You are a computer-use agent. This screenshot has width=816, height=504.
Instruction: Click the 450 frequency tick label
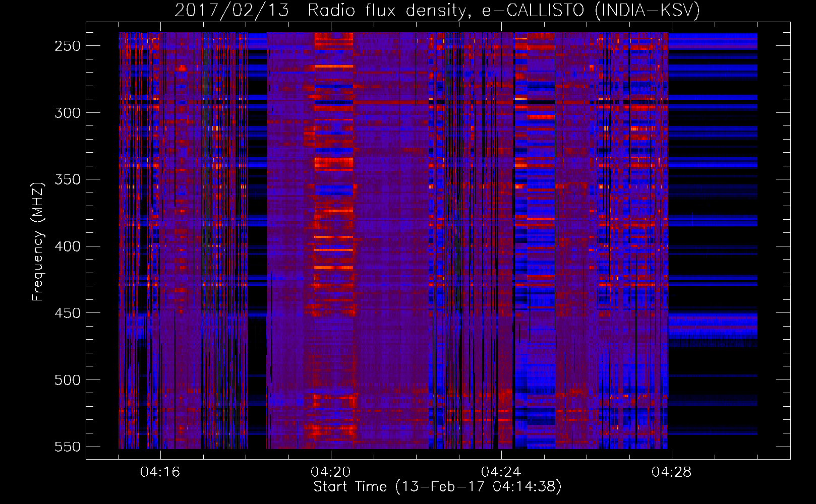click(x=68, y=313)
